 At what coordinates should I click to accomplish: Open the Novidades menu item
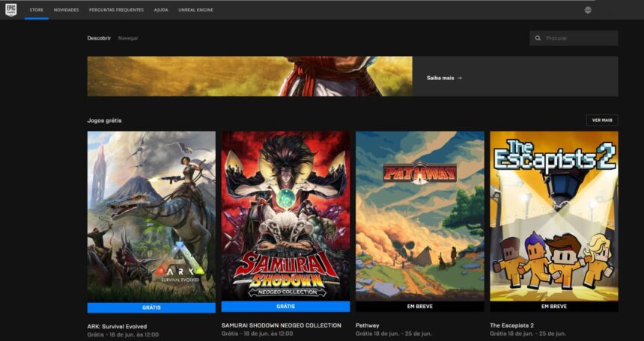click(66, 10)
